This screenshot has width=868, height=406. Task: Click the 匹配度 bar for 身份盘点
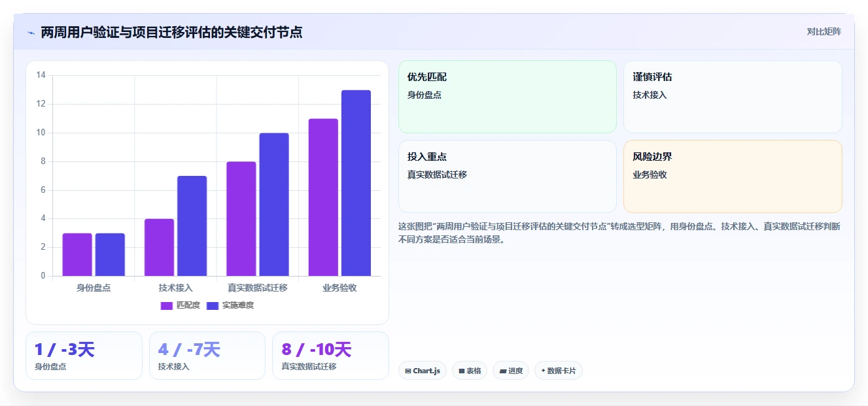(x=77, y=254)
